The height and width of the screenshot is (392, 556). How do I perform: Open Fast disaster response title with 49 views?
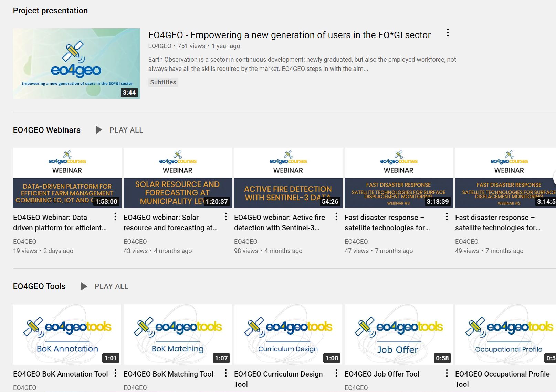(498, 223)
